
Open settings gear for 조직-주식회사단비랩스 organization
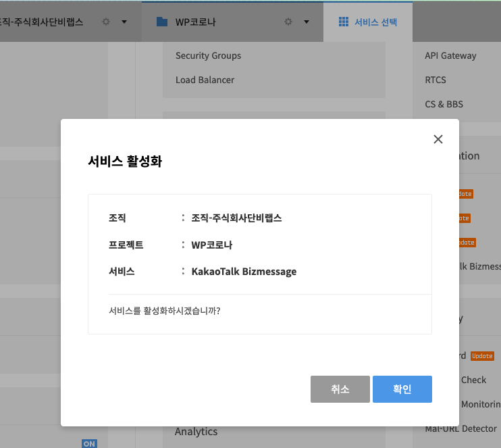[x=106, y=22]
